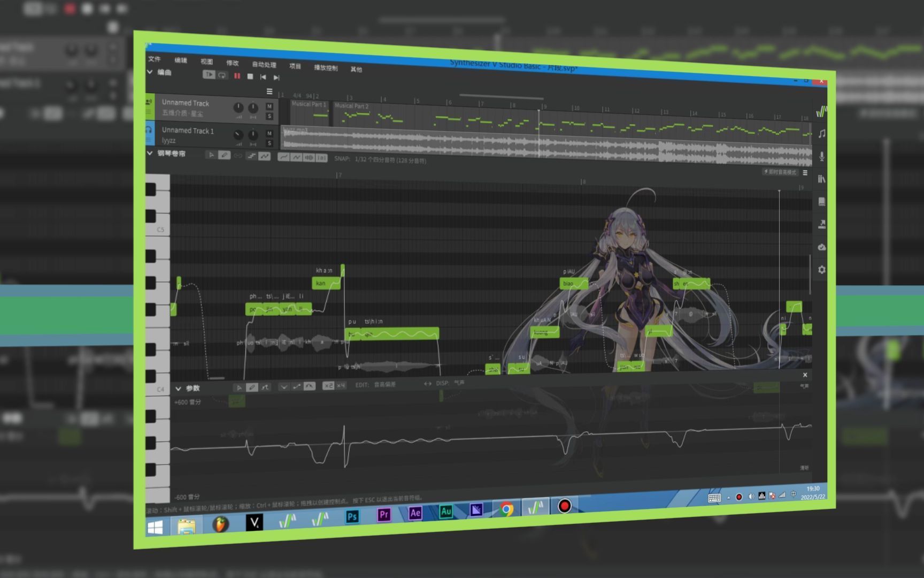Adjust the pan knob of Unnamed Track
The width and height of the screenshot is (924, 578).
[253, 108]
